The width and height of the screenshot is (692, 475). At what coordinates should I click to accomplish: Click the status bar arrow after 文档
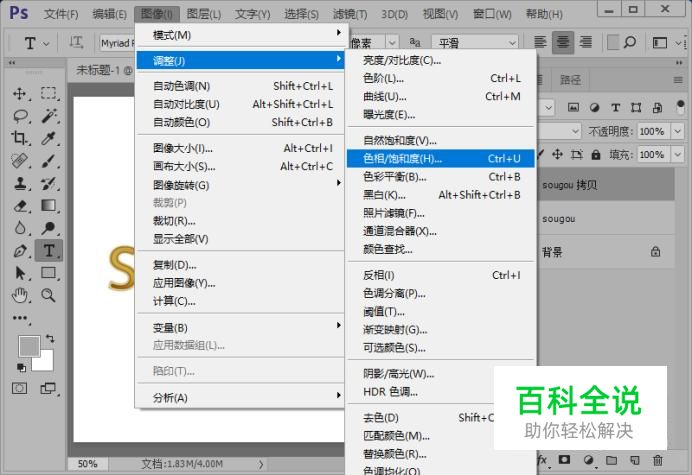[x=261, y=464]
